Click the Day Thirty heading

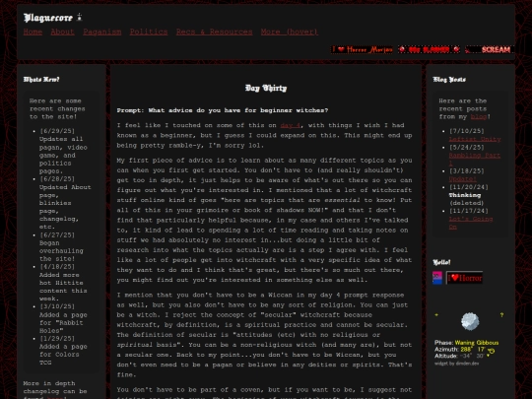pos(266,89)
